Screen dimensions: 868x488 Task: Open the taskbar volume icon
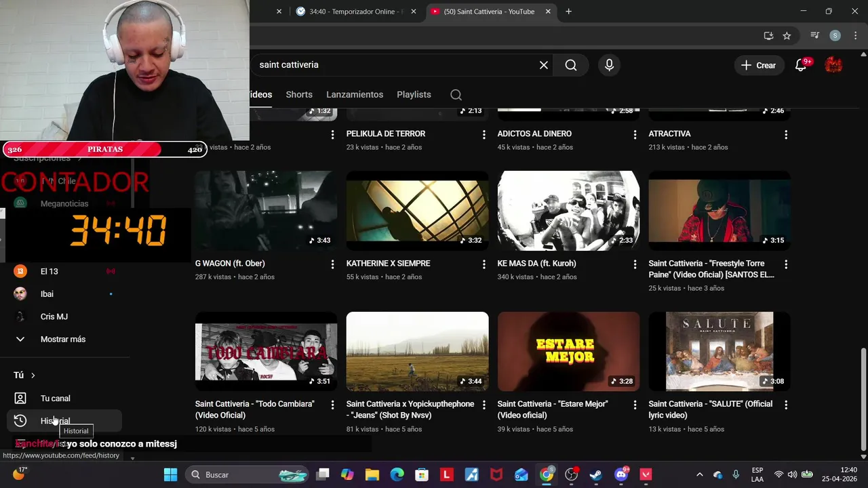793,474
